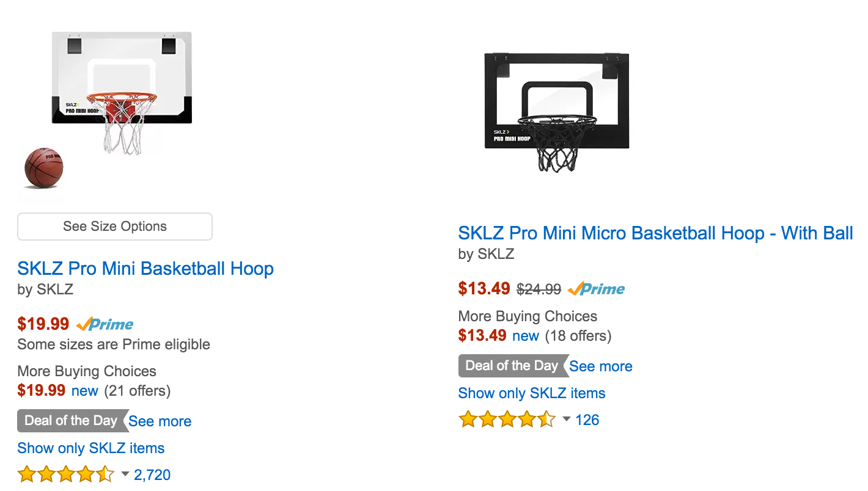The width and height of the screenshot is (868, 491).
Task: Click the star rating for the Micro Hoop
Action: point(507,420)
